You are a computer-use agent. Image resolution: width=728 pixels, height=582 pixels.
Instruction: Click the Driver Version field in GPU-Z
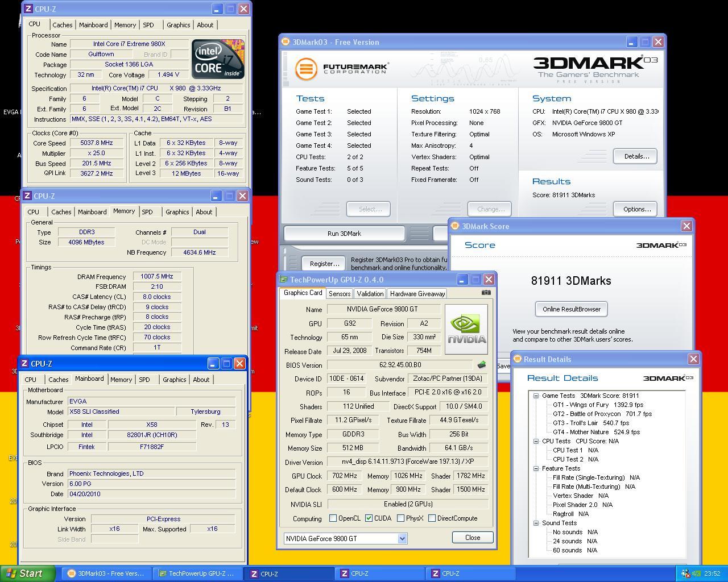(x=408, y=462)
